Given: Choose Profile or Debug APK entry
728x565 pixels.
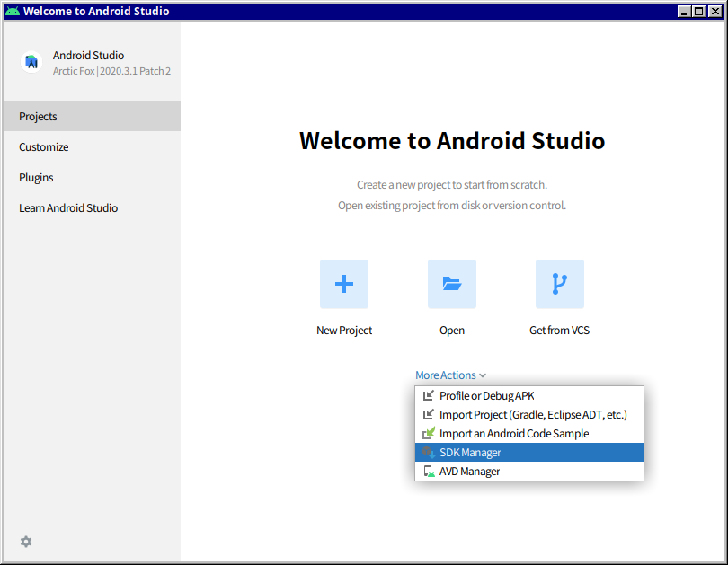Looking at the screenshot, I should click(529, 396).
